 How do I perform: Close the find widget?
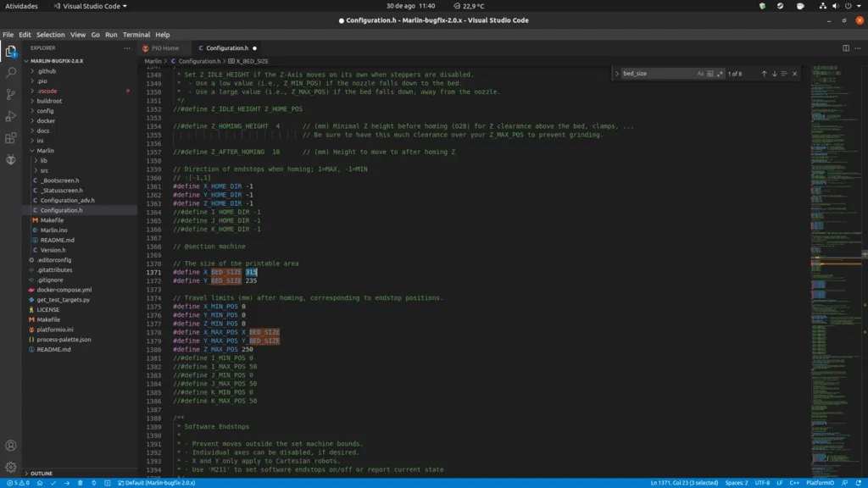tap(795, 74)
